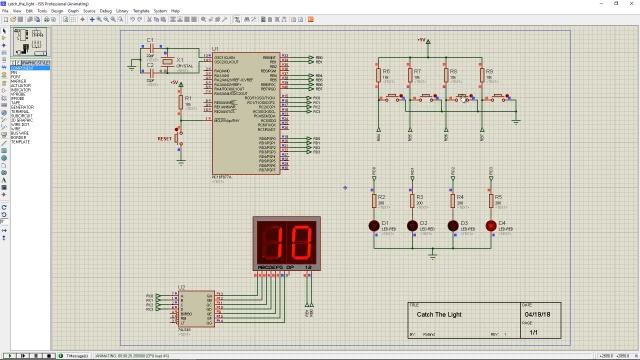Click the lit LED D4
The image size is (640, 360).
(x=491, y=225)
